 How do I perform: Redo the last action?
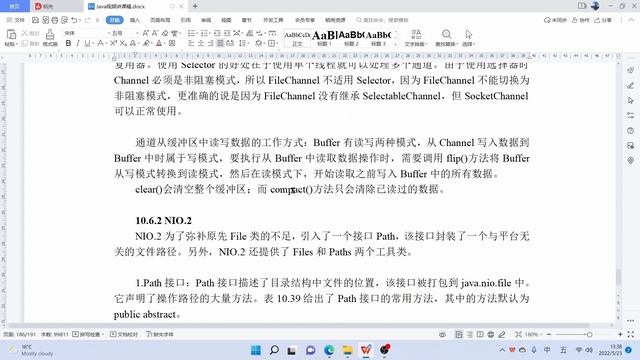click(x=87, y=20)
